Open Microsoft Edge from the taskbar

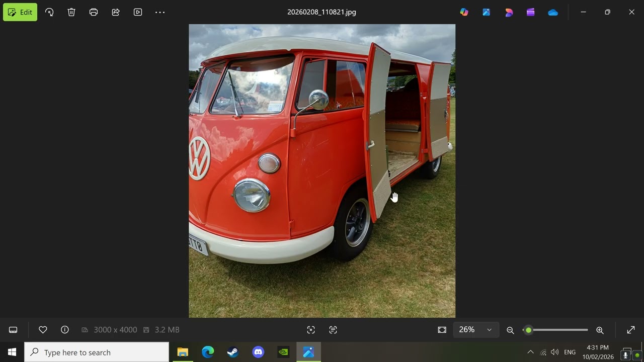coord(208,352)
